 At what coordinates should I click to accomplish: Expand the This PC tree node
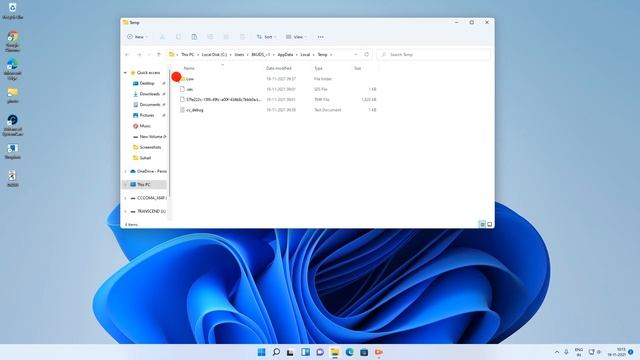pos(125,184)
